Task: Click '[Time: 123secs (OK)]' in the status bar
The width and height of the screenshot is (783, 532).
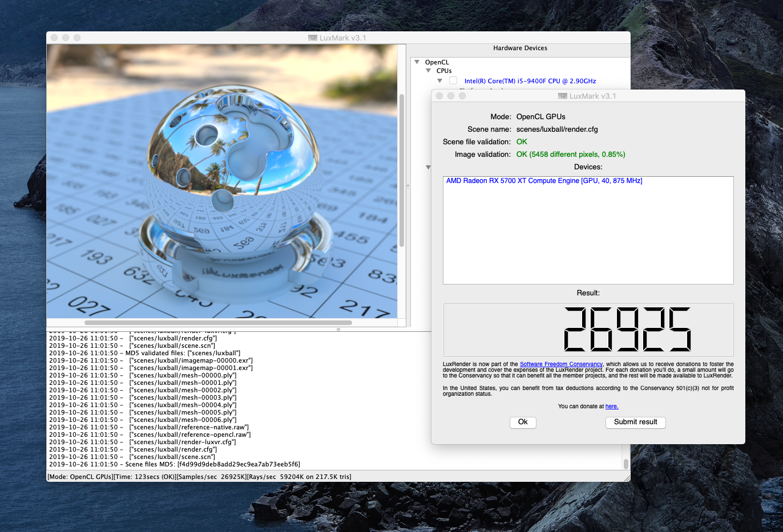Action: pyautogui.click(x=145, y=477)
